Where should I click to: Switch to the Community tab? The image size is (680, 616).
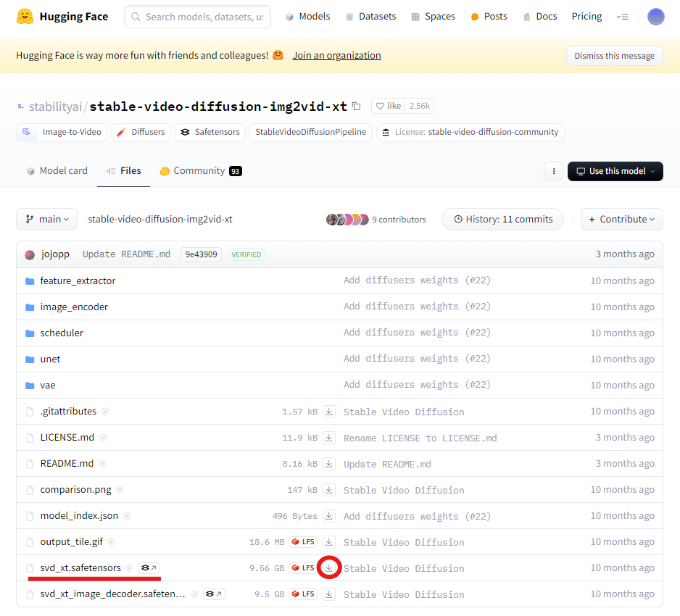click(201, 171)
